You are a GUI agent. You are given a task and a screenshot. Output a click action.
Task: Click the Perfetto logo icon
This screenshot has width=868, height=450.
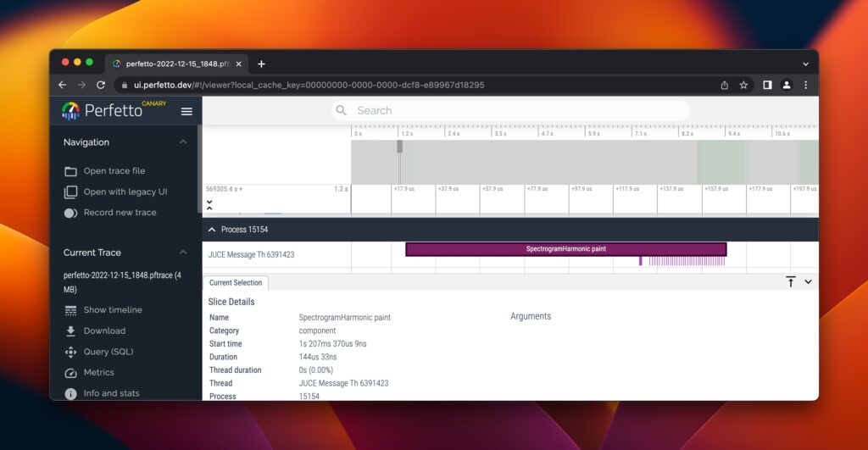[x=70, y=111]
